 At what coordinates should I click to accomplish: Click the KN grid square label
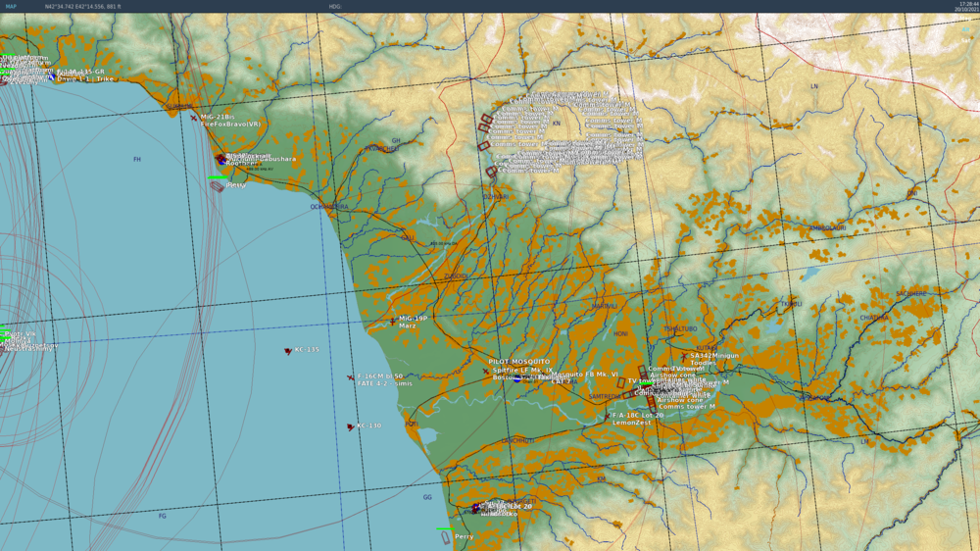[557, 124]
